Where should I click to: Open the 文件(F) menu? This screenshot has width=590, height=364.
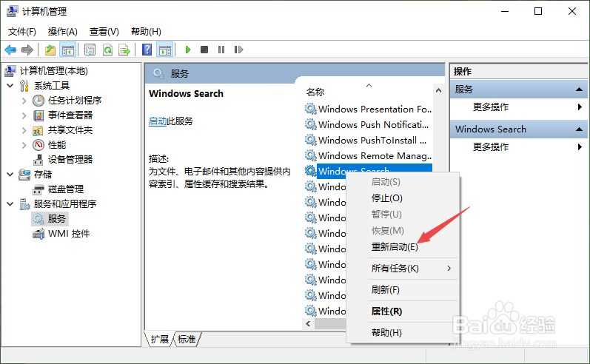(22, 32)
